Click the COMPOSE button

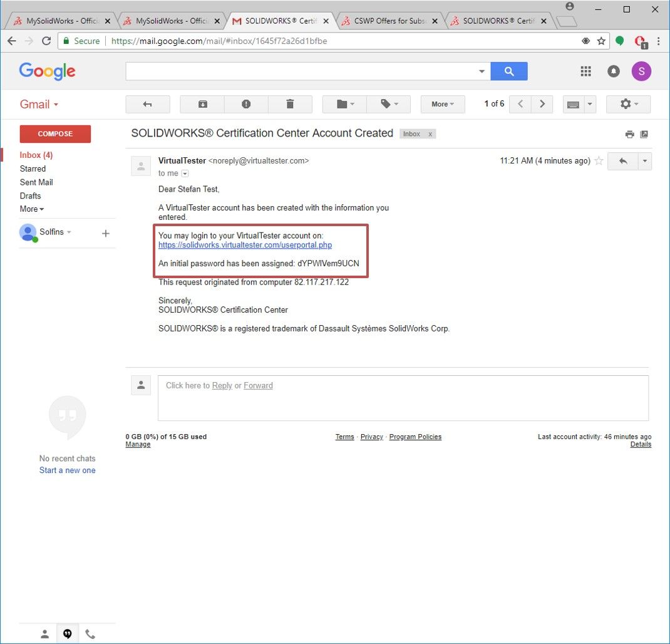click(x=55, y=133)
